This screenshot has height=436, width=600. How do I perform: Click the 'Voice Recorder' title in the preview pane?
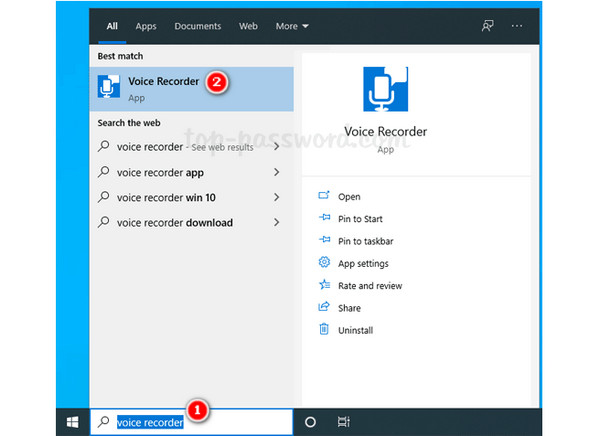pos(385,132)
